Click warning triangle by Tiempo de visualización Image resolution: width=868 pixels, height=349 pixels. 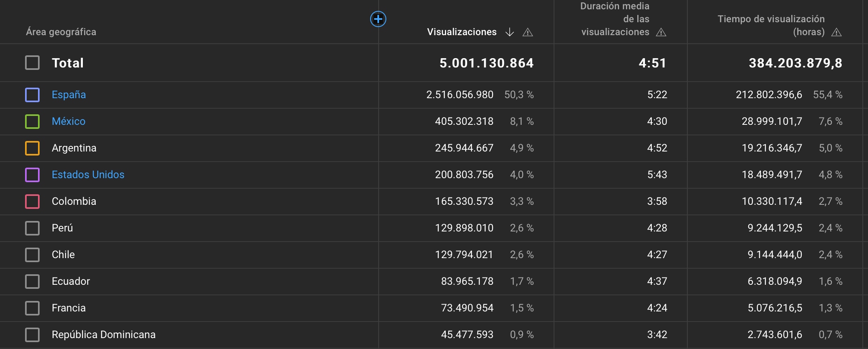[836, 32]
